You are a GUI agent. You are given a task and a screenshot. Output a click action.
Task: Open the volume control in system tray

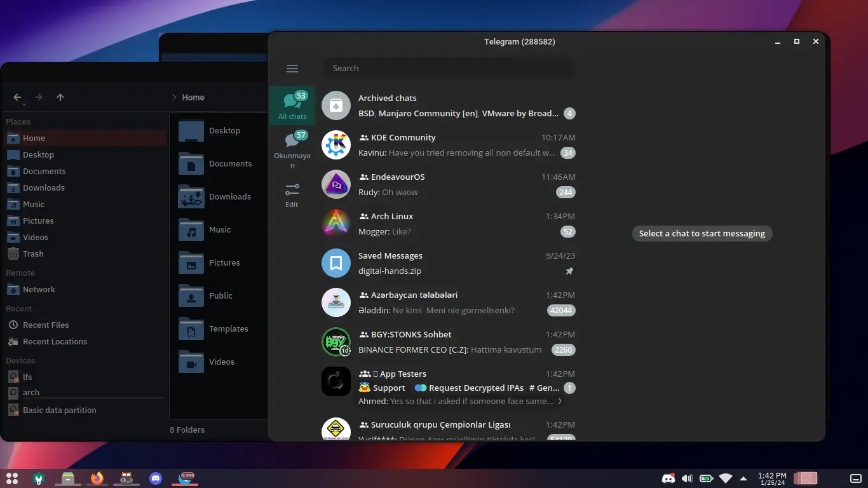(686, 478)
